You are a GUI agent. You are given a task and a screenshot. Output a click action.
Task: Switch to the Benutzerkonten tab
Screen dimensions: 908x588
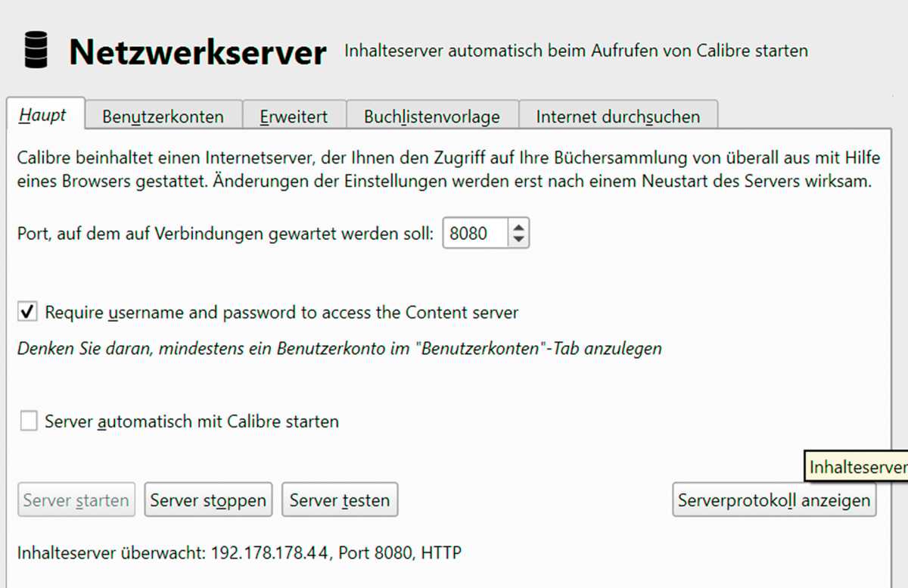coord(164,116)
